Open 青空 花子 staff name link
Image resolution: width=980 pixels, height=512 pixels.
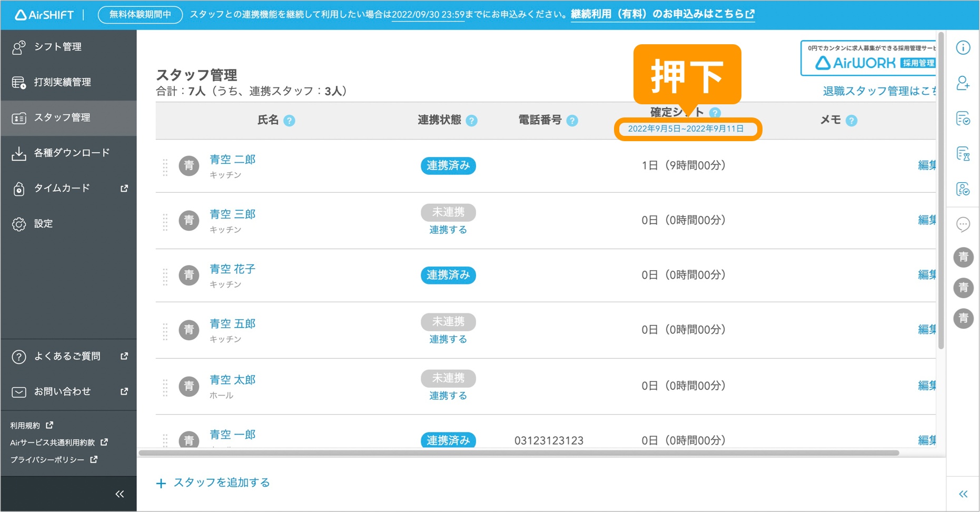click(x=232, y=269)
